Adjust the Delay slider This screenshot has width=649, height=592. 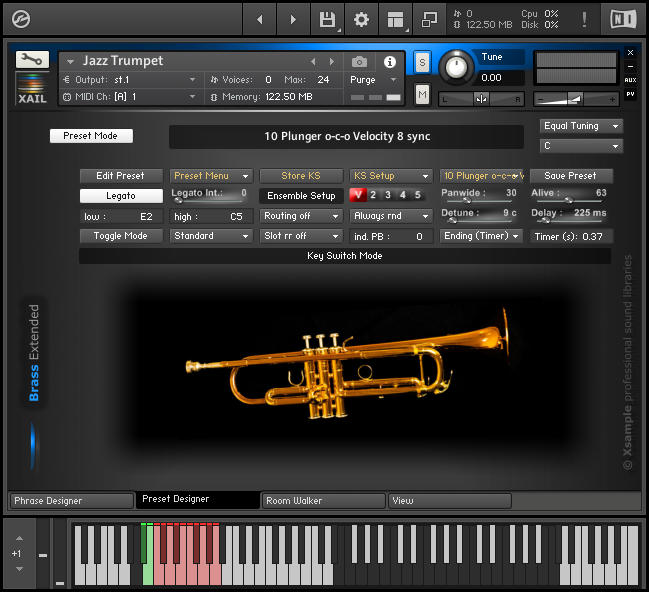570,220
